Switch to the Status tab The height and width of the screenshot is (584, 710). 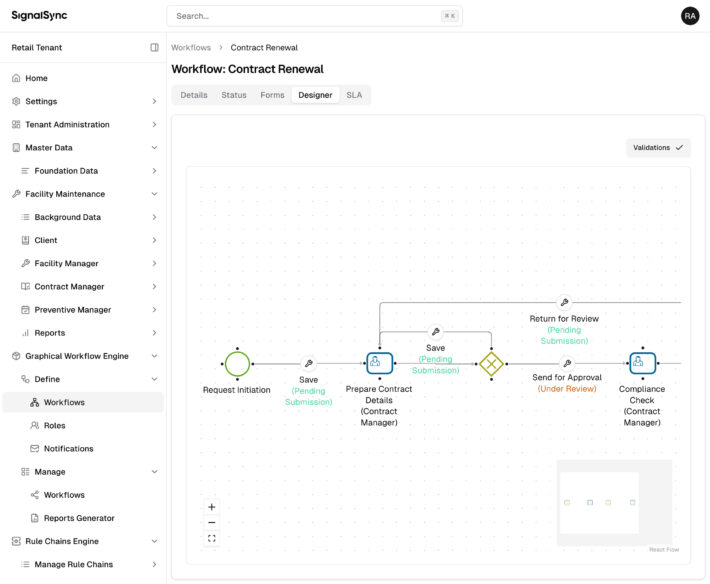[234, 95]
